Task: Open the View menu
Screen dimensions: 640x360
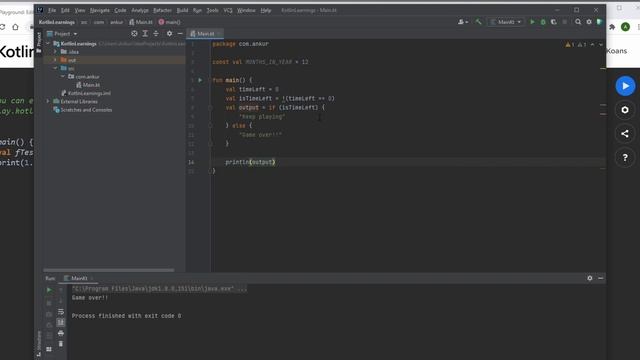Action: [x=80, y=10]
